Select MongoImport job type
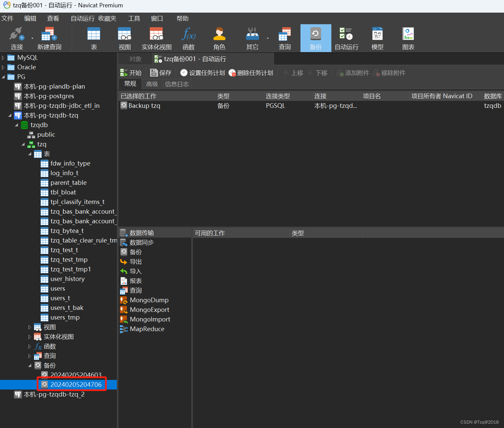The height and width of the screenshot is (428, 504). 145,320
